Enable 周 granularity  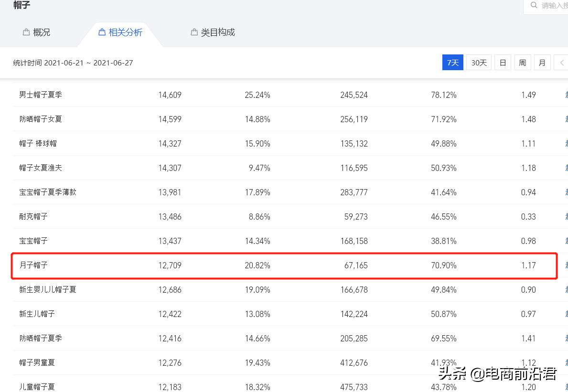click(522, 62)
